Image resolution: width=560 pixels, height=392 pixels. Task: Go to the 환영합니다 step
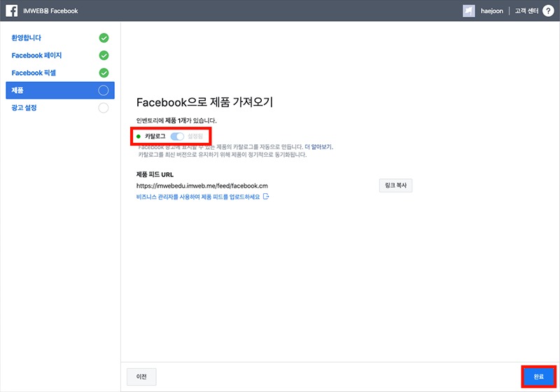tap(26, 38)
